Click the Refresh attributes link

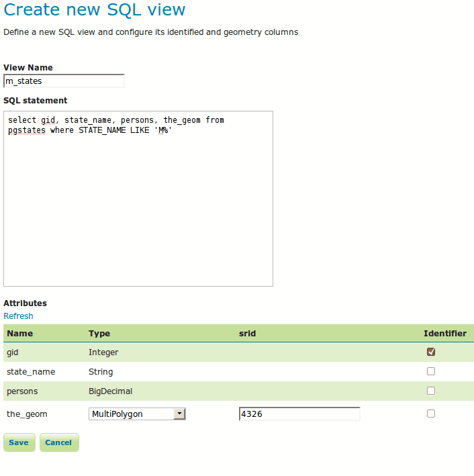[x=18, y=316]
